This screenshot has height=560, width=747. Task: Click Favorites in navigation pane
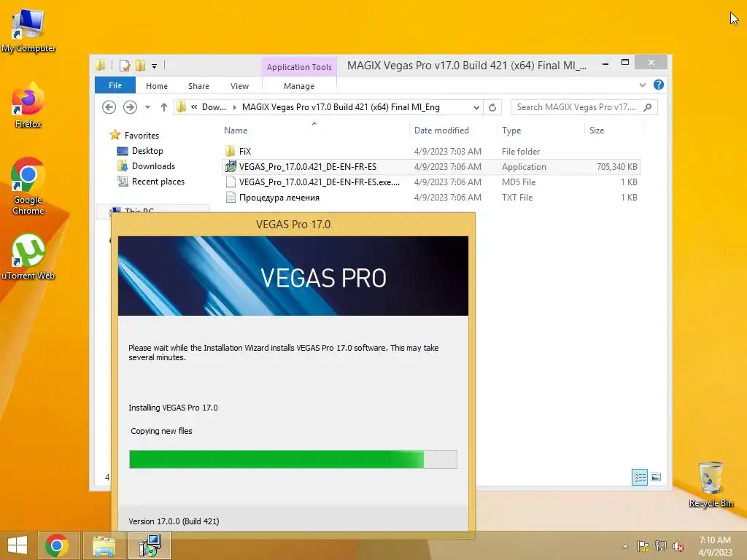coord(142,136)
